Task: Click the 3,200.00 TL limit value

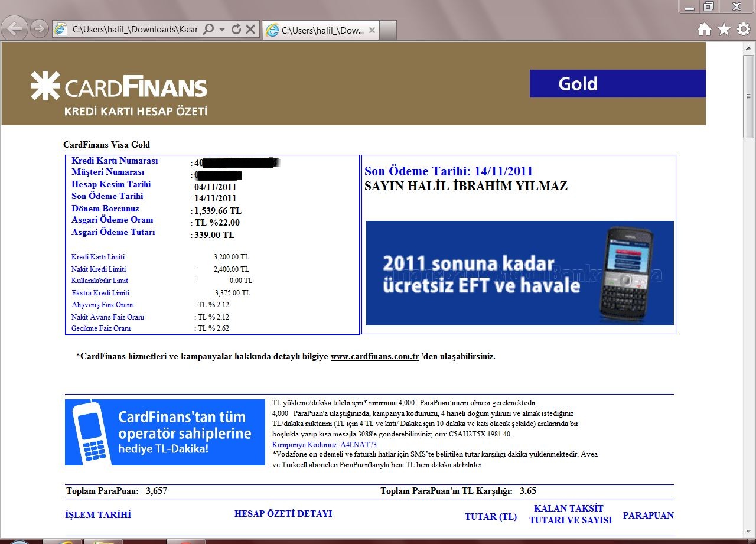Action: click(x=231, y=257)
